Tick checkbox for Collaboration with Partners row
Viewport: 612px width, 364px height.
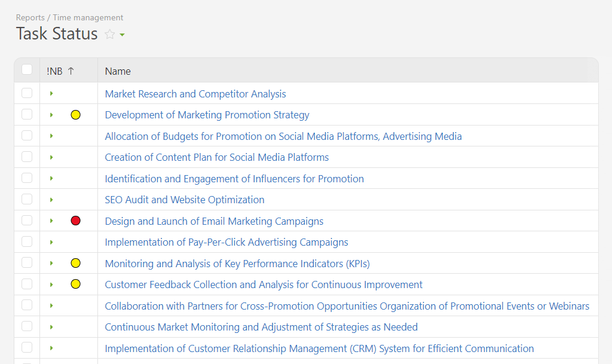coord(27,305)
